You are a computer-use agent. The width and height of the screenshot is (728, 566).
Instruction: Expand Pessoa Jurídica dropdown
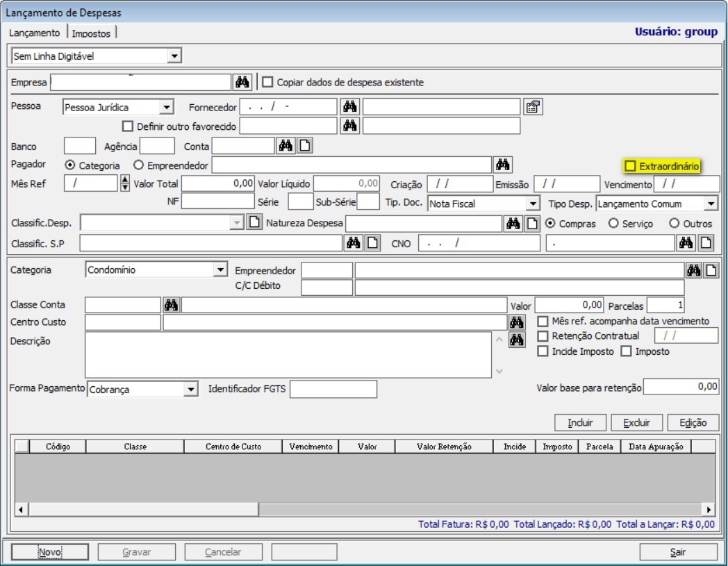[166, 107]
